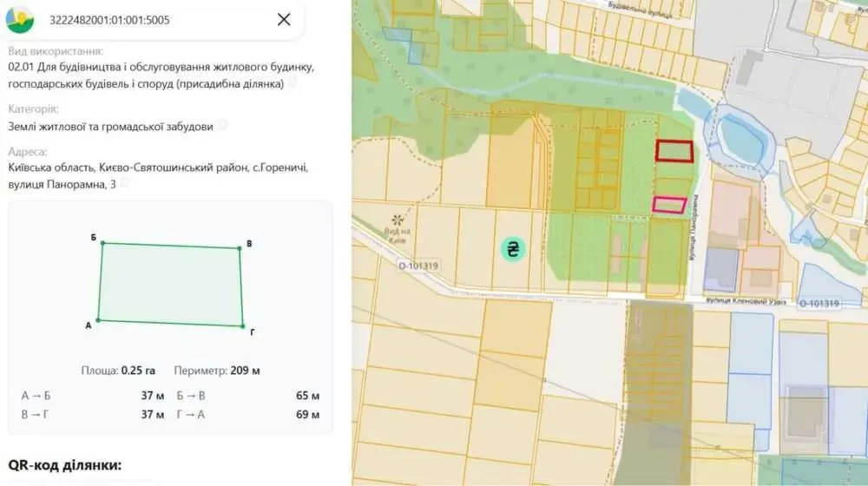The width and height of the screenshot is (868, 486).
Task: Select the pink outlined parcel
Action: point(669,205)
